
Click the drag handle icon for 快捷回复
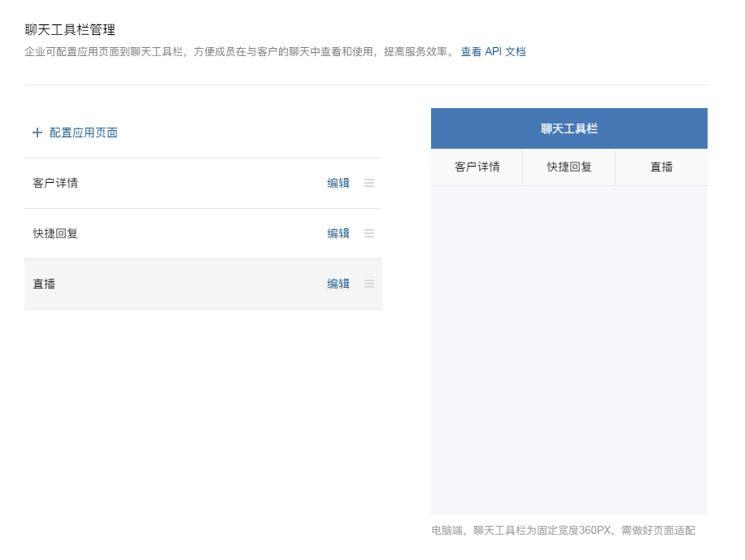(x=369, y=233)
